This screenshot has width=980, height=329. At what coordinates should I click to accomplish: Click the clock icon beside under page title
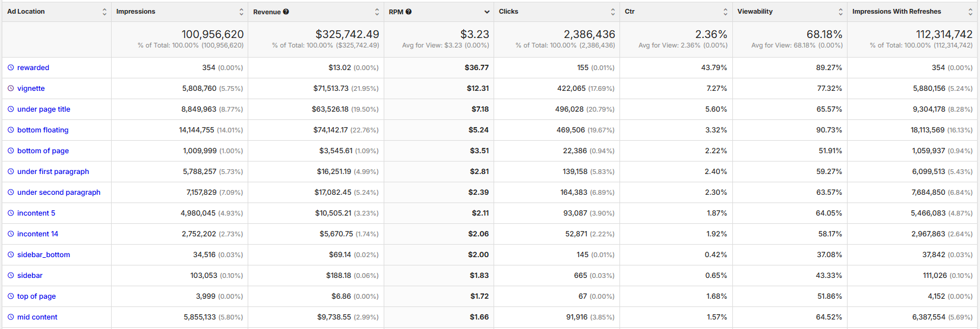(x=11, y=109)
